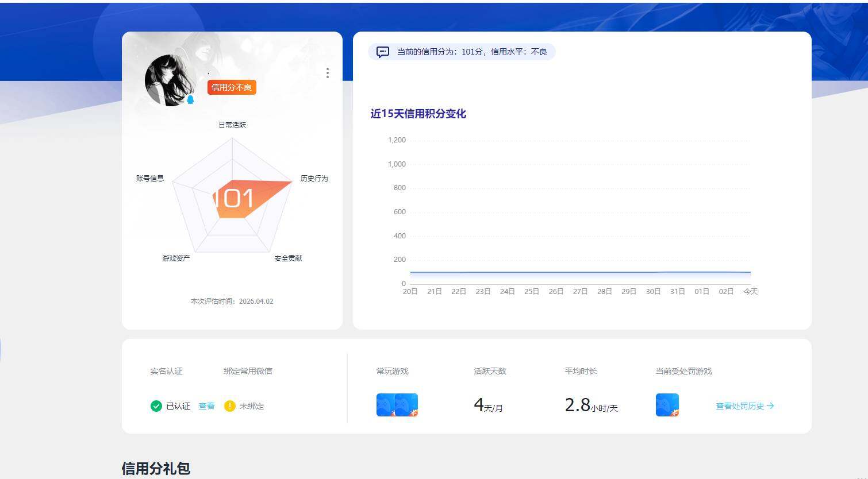Click the 02日 date on chart axis
The height and width of the screenshot is (479, 868).
(726, 292)
